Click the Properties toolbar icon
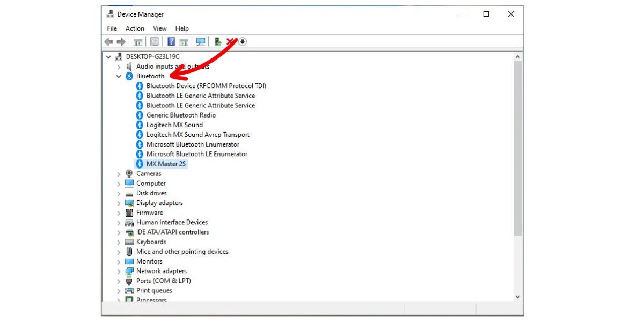 click(x=155, y=42)
